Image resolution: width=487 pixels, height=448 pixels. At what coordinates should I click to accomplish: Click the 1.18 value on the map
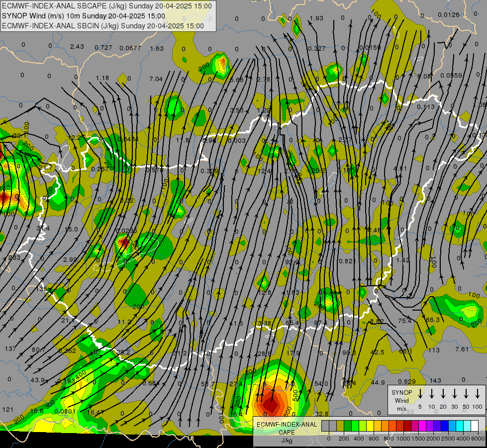click(102, 78)
